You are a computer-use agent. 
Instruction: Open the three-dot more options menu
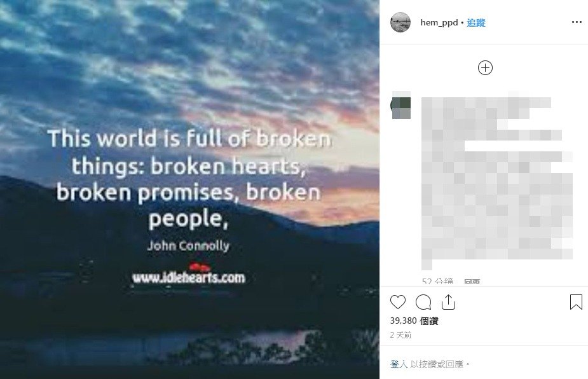coord(577,22)
